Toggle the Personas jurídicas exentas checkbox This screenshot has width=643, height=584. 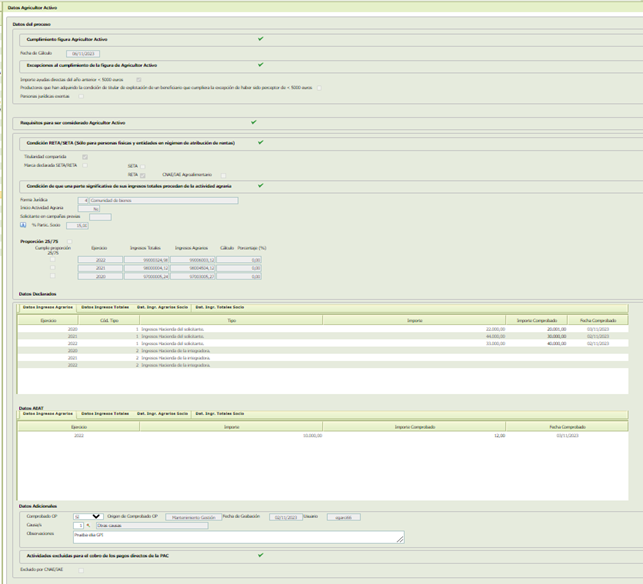tap(80, 96)
